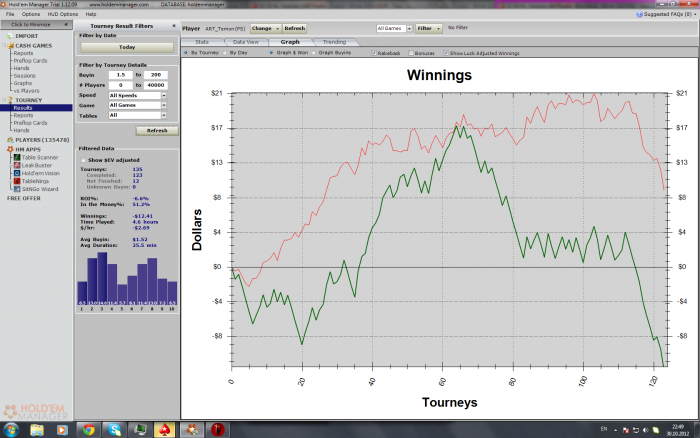Open Hold'em Vision app icon
Screen dimensions: 700x438
click(17, 173)
